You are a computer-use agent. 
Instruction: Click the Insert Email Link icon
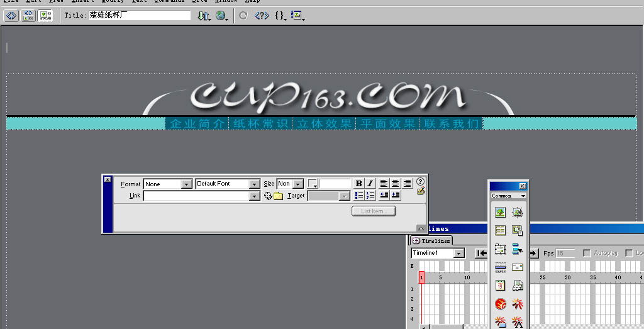[x=518, y=267]
